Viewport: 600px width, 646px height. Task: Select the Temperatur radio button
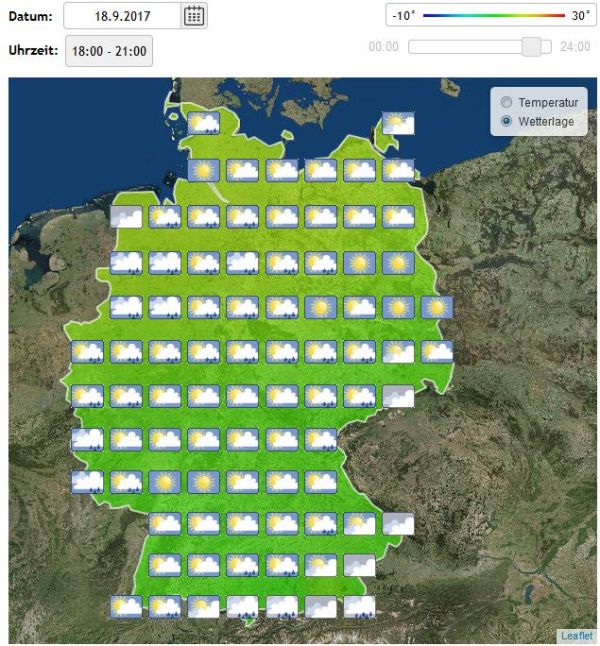[x=506, y=102]
